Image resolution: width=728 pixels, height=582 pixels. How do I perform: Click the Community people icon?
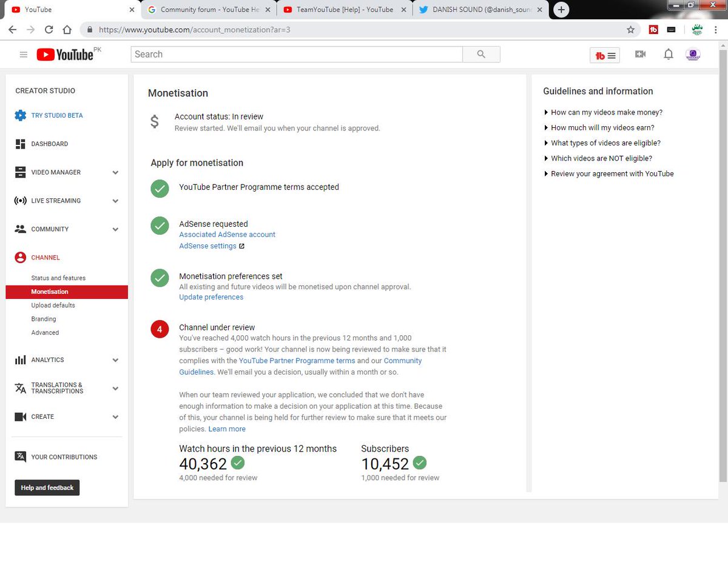tap(20, 229)
